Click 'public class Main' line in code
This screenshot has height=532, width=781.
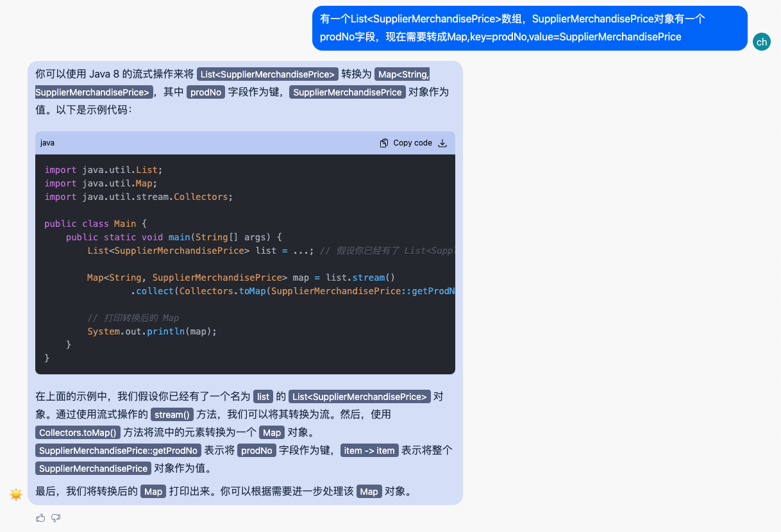tap(96, 224)
